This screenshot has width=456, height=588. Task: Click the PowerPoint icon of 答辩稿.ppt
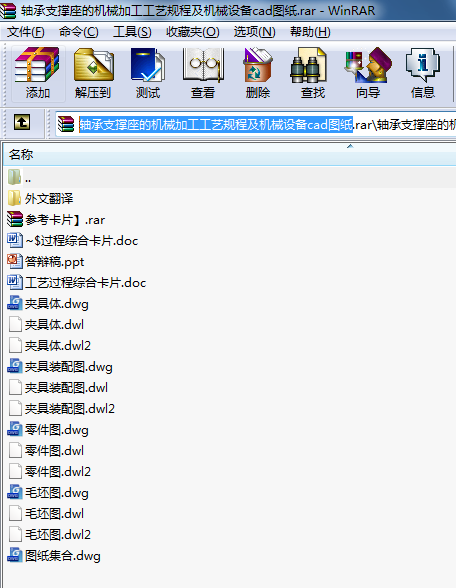pos(15,261)
